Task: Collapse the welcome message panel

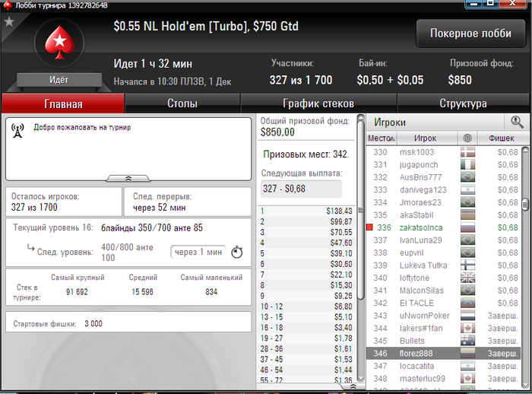Action: 128,178
